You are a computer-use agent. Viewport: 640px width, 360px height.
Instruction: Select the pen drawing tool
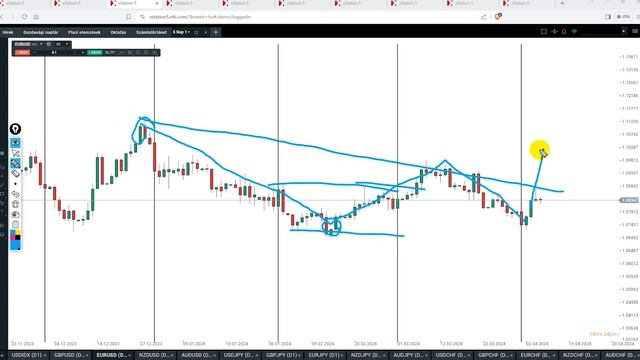(x=16, y=163)
